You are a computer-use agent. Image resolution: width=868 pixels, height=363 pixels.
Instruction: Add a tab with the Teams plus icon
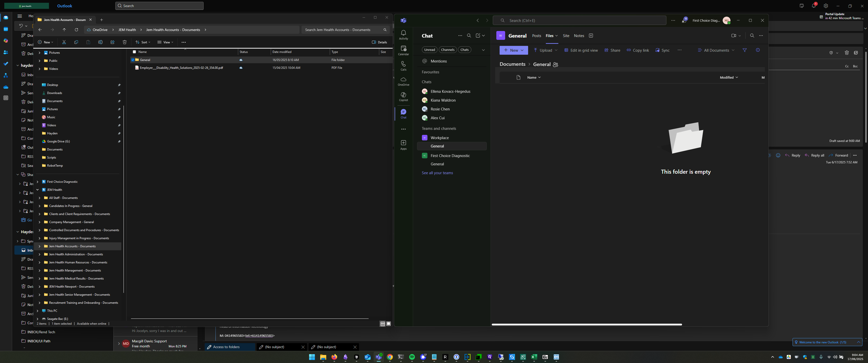(x=591, y=36)
